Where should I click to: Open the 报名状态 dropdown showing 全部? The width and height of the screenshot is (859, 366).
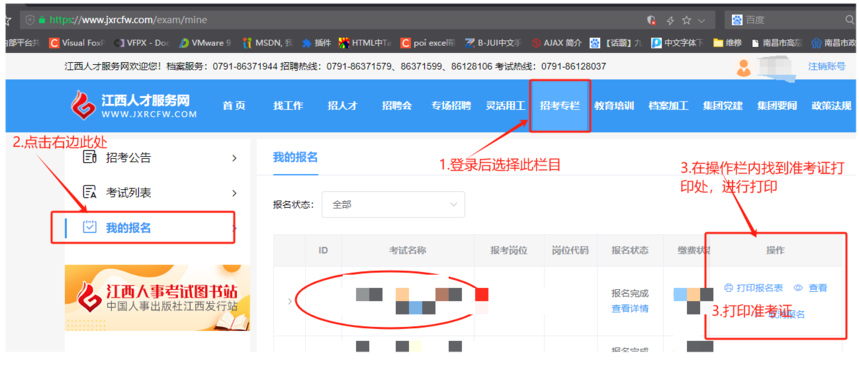point(393,204)
